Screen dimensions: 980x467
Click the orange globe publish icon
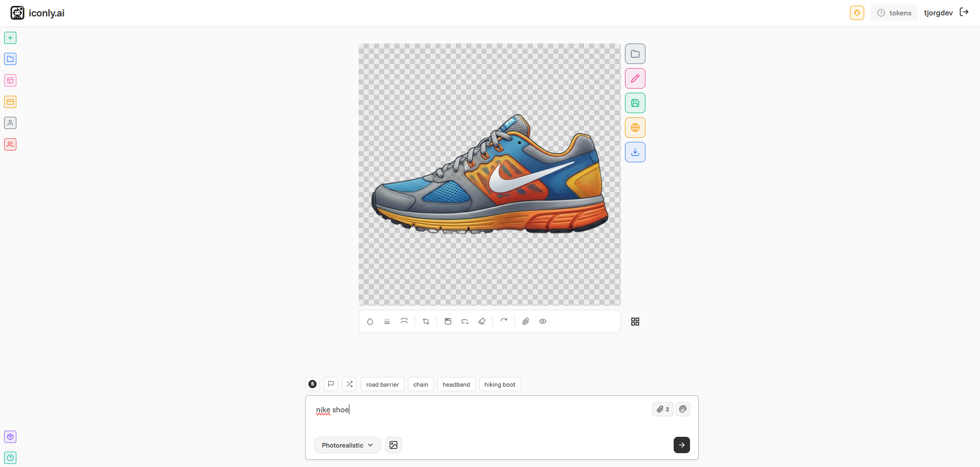(635, 128)
